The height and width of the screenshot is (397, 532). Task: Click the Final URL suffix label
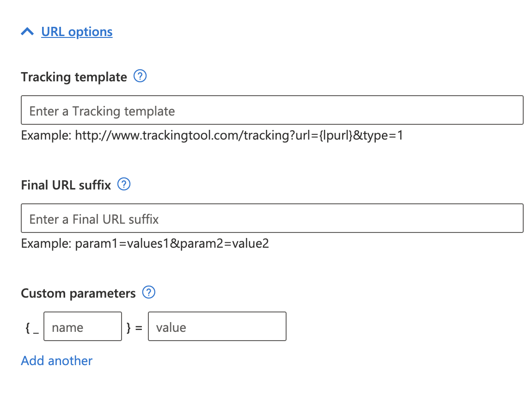pos(66,185)
